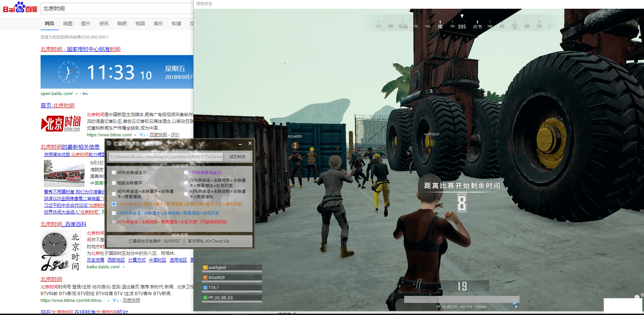Click the 百度快照 link under btime.com/btv result
This screenshot has width=644, height=315.
tap(131, 300)
